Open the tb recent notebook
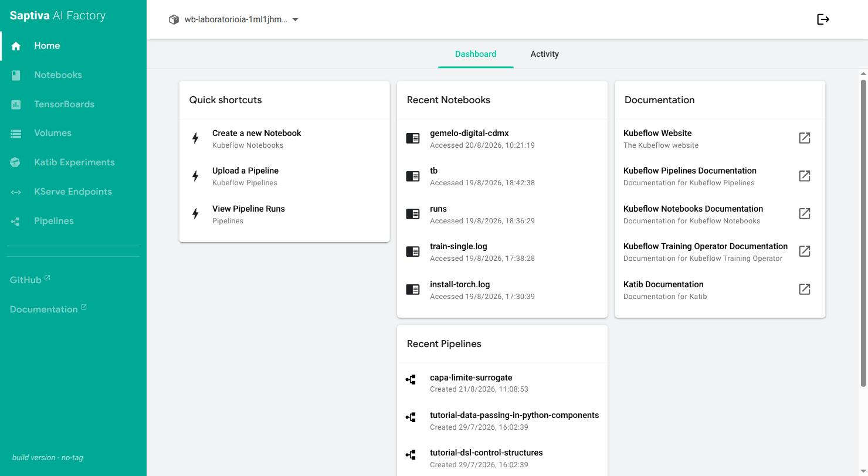Screen dimensions: 868x476 pyautogui.click(x=502, y=176)
